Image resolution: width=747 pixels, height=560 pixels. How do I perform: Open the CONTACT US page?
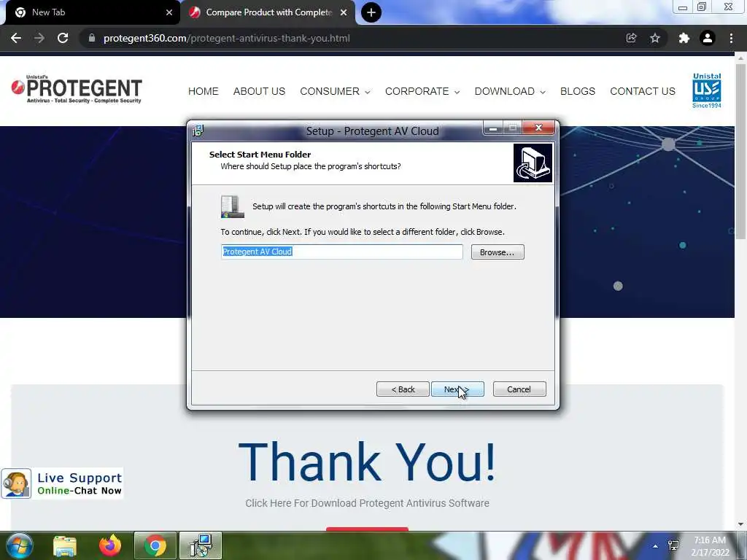pyautogui.click(x=643, y=91)
